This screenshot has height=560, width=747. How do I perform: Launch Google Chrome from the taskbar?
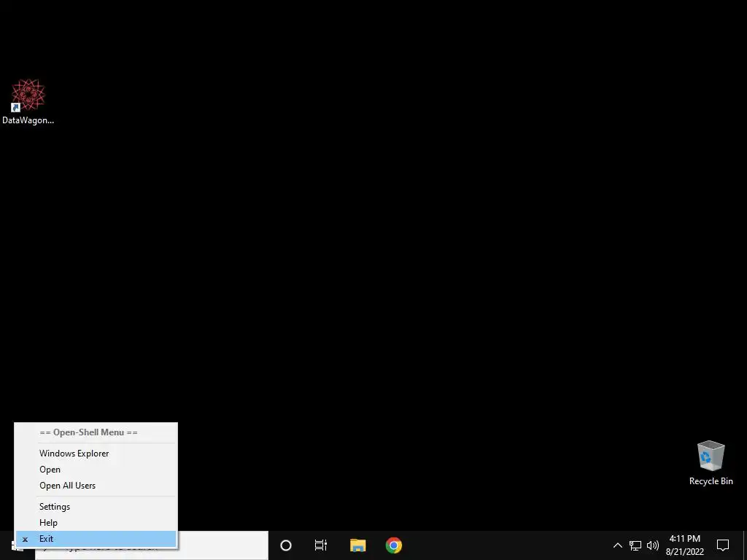click(x=393, y=545)
